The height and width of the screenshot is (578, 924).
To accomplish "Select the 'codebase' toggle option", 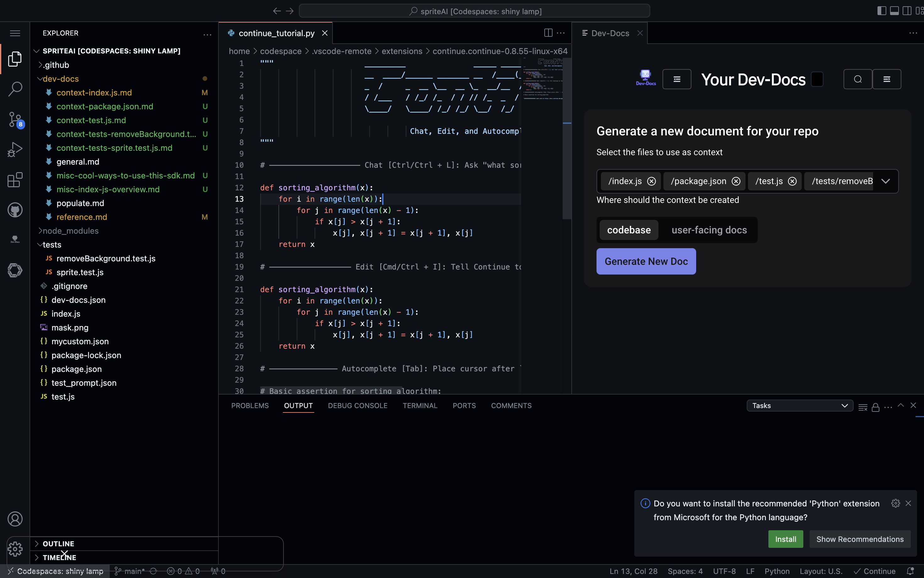I will pos(629,230).
